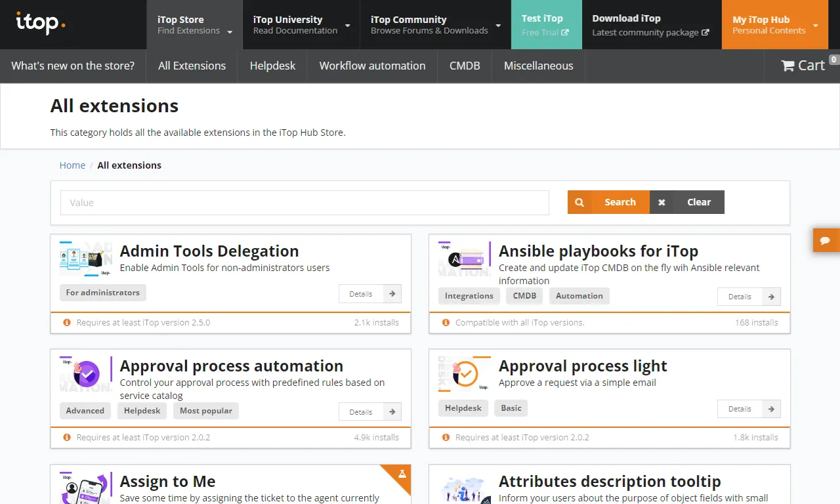Select Helpdesk category tab
The image size is (840, 504).
272,66
